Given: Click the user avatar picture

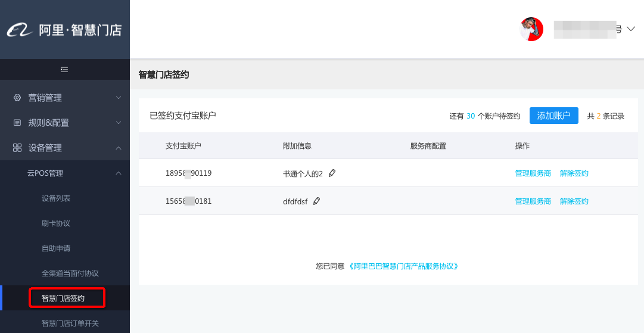Looking at the screenshot, I should tap(531, 29).
